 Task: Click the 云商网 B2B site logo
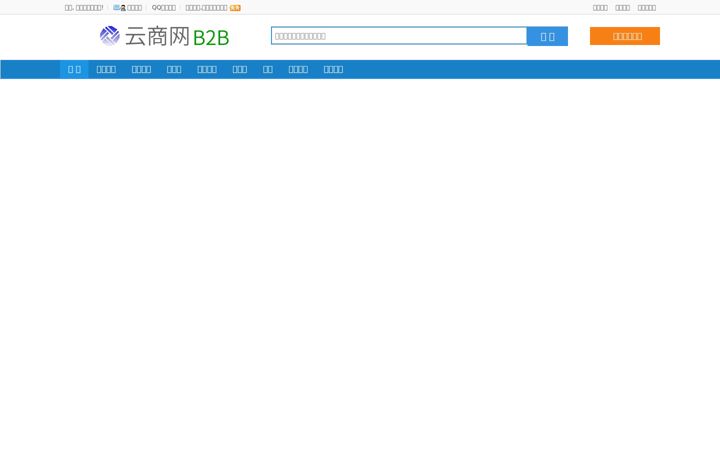[x=164, y=36]
